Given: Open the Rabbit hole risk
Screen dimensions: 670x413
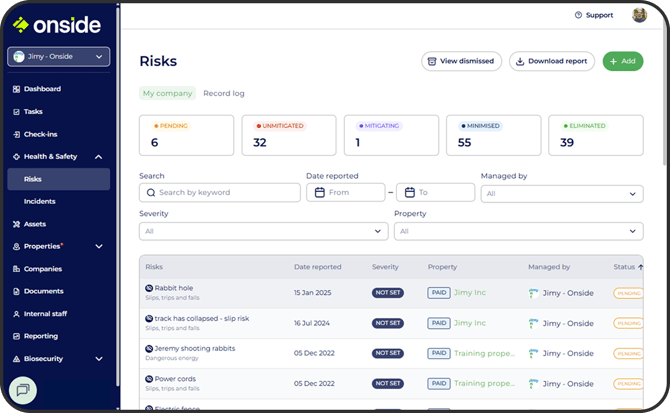Looking at the screenshot, I should point(173,288).
